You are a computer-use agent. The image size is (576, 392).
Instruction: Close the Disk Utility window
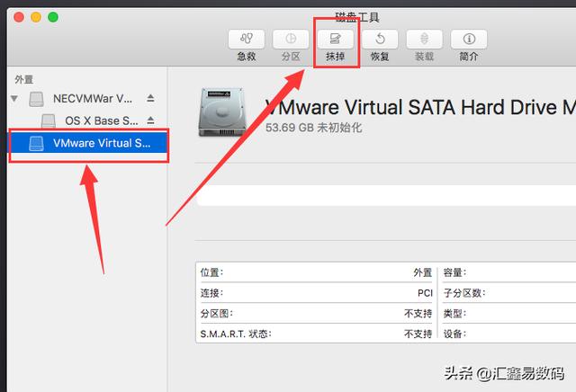coord(19,17)
